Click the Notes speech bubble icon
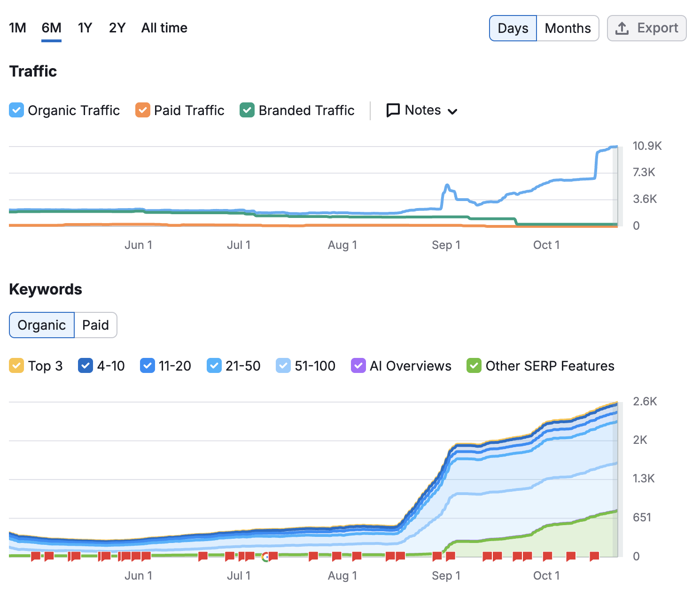The height and width of the screenshot is (589, 700). [x=393, y=110]
